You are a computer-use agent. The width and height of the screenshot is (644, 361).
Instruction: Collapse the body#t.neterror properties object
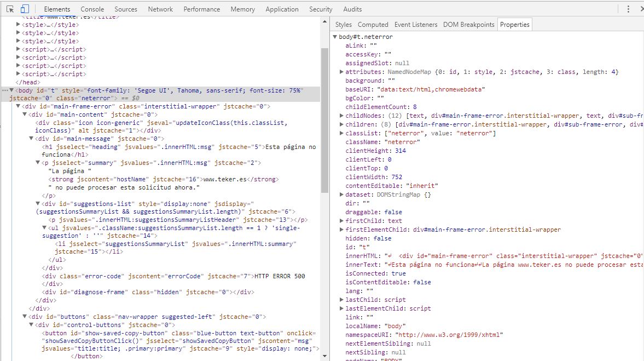click(335, 37)
